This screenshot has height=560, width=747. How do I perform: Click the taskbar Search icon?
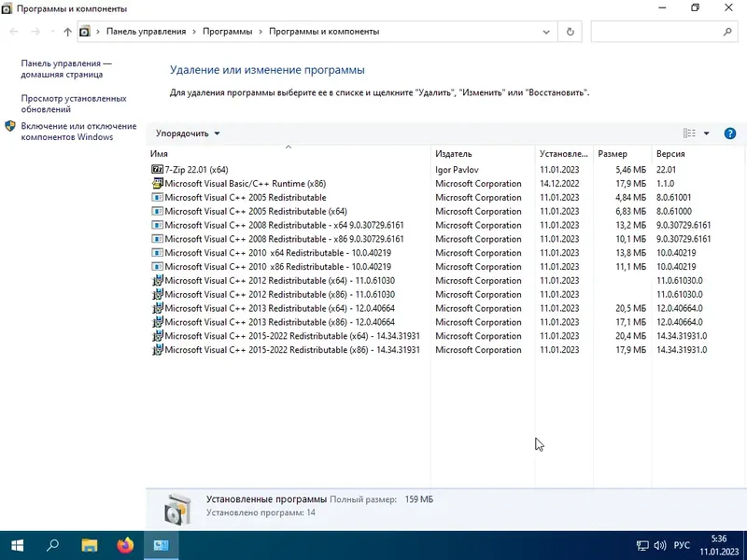(x=52, y=545)
